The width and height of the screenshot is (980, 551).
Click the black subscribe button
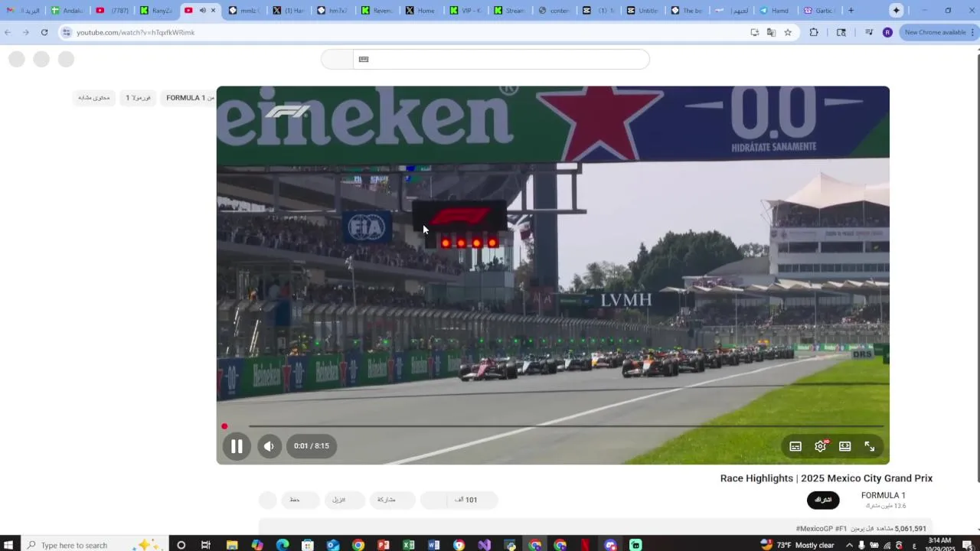[x=823, y=500]
